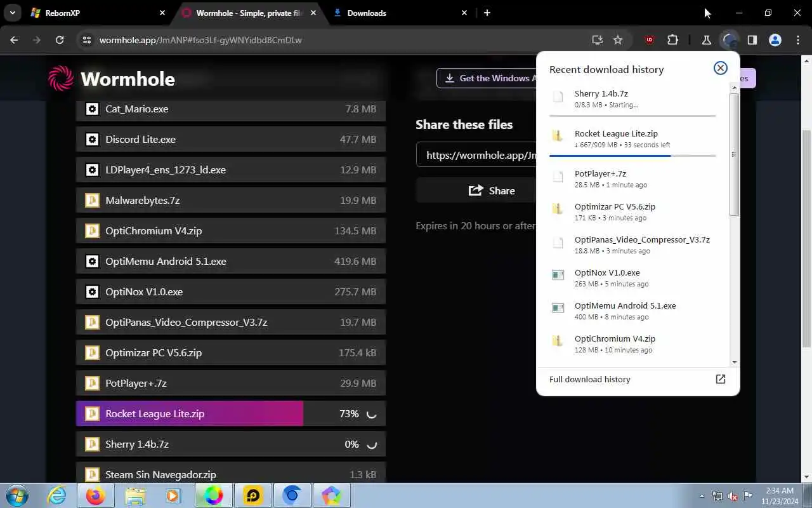Close the Downloads tab
The height and width of the screenshot is (508, 812).
[464, 13]
